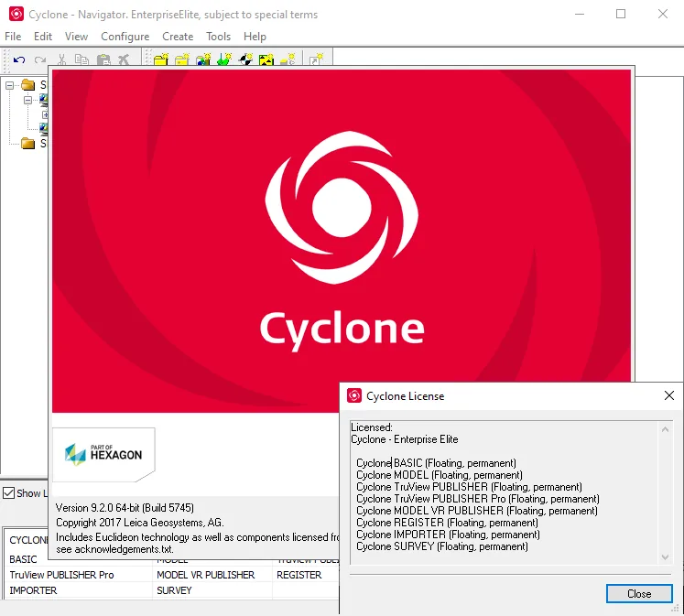This screenshot has width=684, height=616.
Task: Click the Undo arrow icon in toolbar
Action: 19,59
